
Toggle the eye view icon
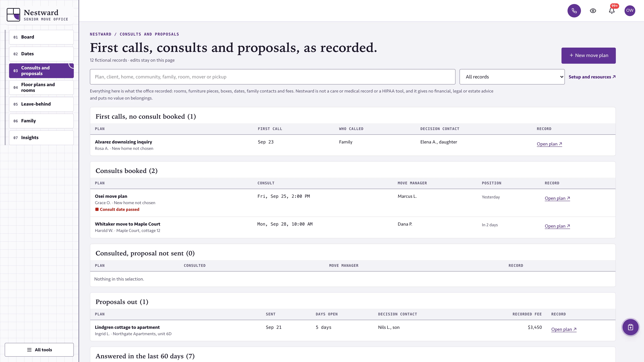[593, 11]
